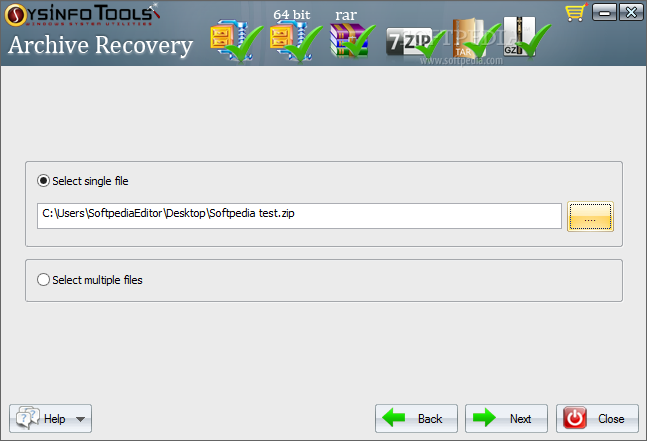This screenshot has height=441, width=647.
Task: Click the rar archive books icon
Action: (352, 41)
